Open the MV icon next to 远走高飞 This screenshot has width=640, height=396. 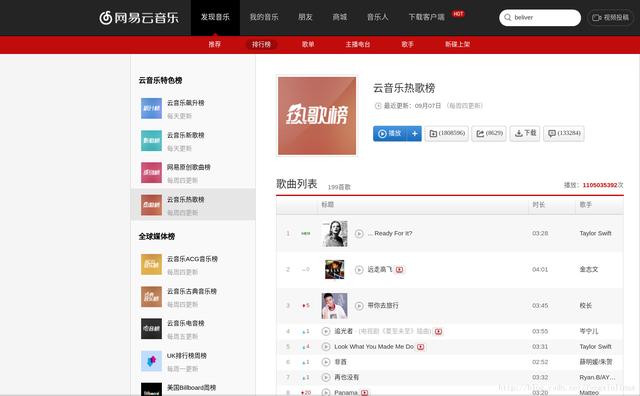click(400, 269)
